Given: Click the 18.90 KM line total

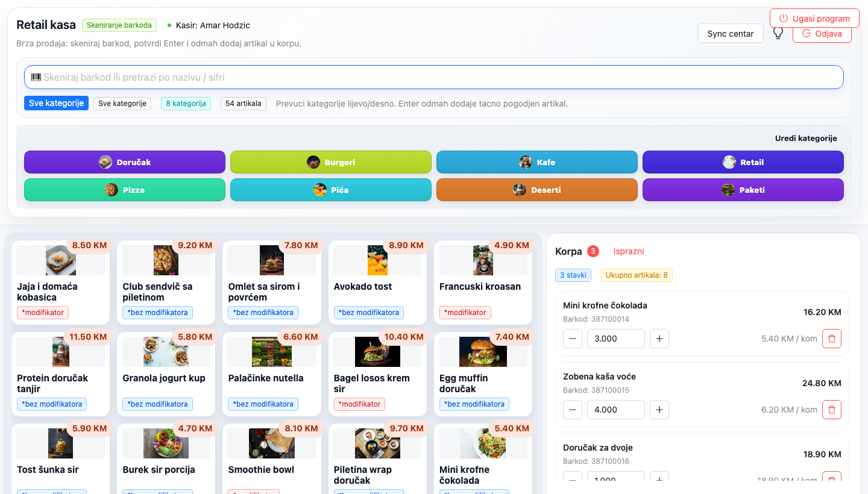Looking at the screenshot, I should [x=822, y=454].
